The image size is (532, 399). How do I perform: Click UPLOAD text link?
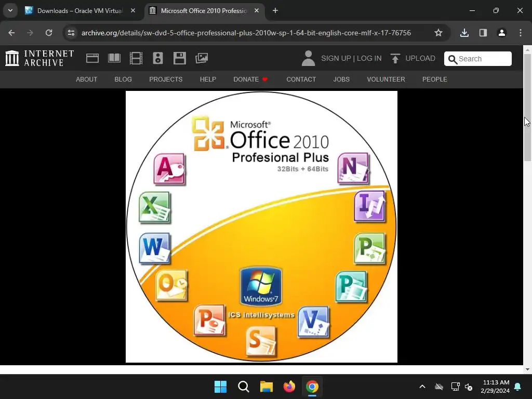[x=420, y=58]
